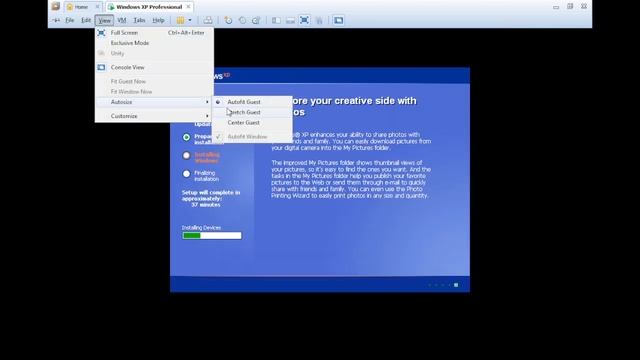This screenshot has width=640, height=360.
Task: Toggle the library sidebar toolbar icon
Action: (x=276, y=20)
